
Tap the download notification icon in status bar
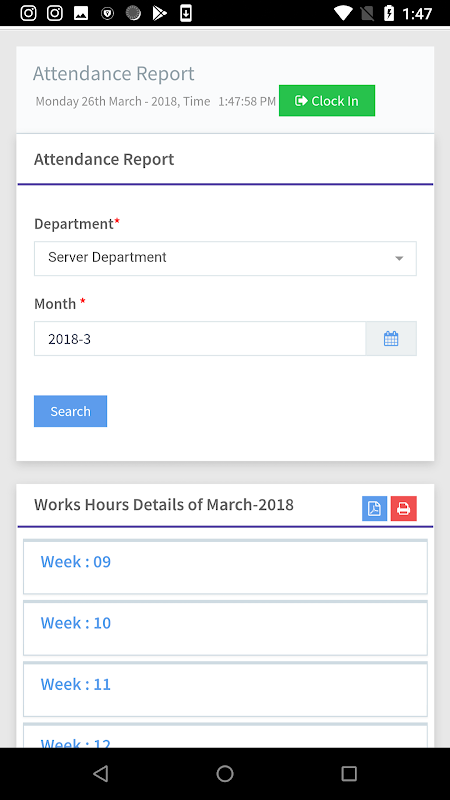(186, 13)
